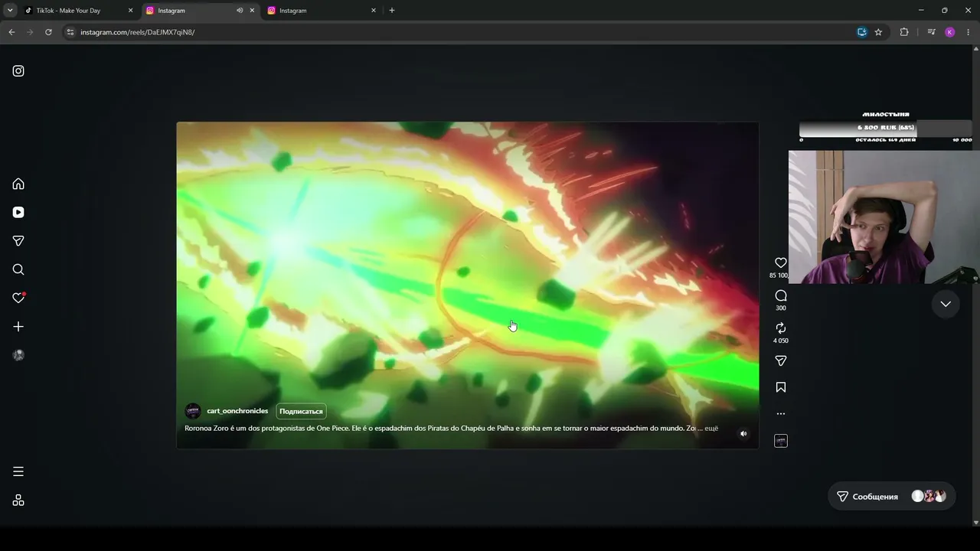Image resolution: width=980 pixels, height=551 pixels.
Task: Open cart_oonchronicles profile picture
Action: [193, 412]
